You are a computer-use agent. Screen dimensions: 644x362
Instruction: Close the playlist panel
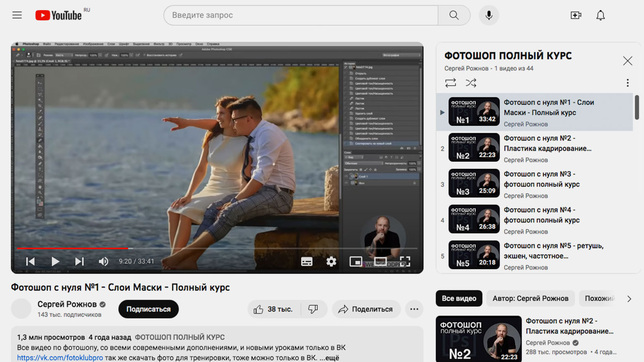point(627,61)
